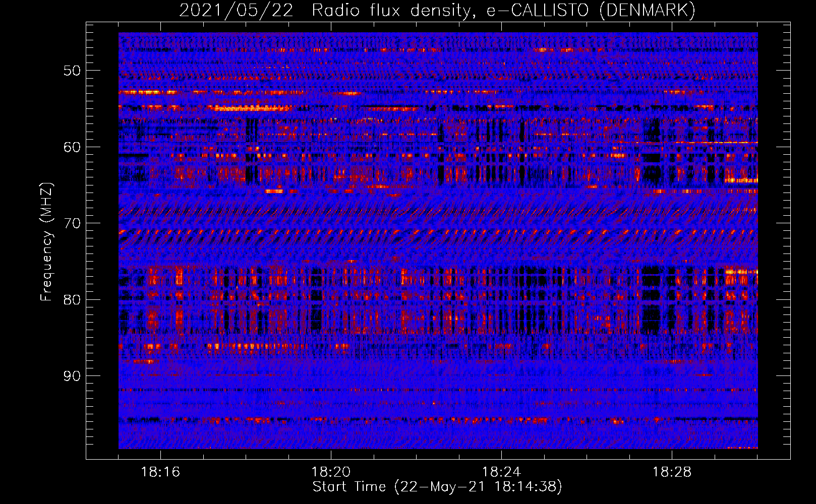Image resolution: width=816 pixels, height=504 pixels.
Task: Click the 18:28 time tick label
Action: 672,472
